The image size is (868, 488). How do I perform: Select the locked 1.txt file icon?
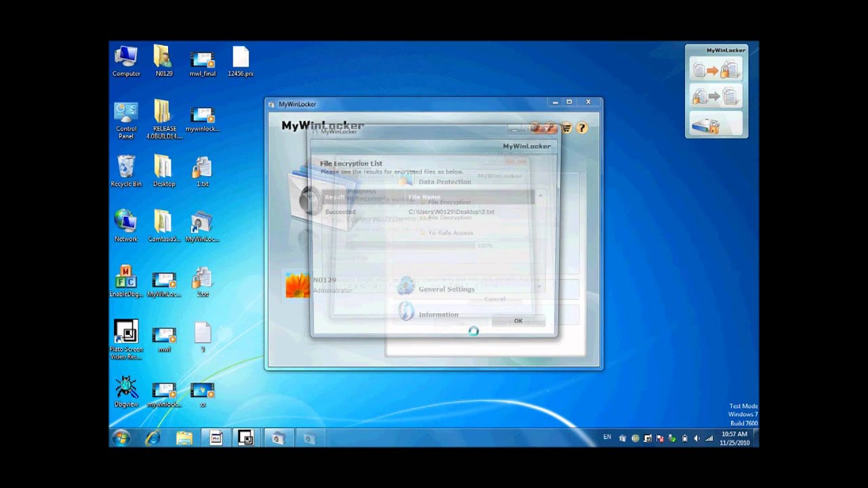202,171
